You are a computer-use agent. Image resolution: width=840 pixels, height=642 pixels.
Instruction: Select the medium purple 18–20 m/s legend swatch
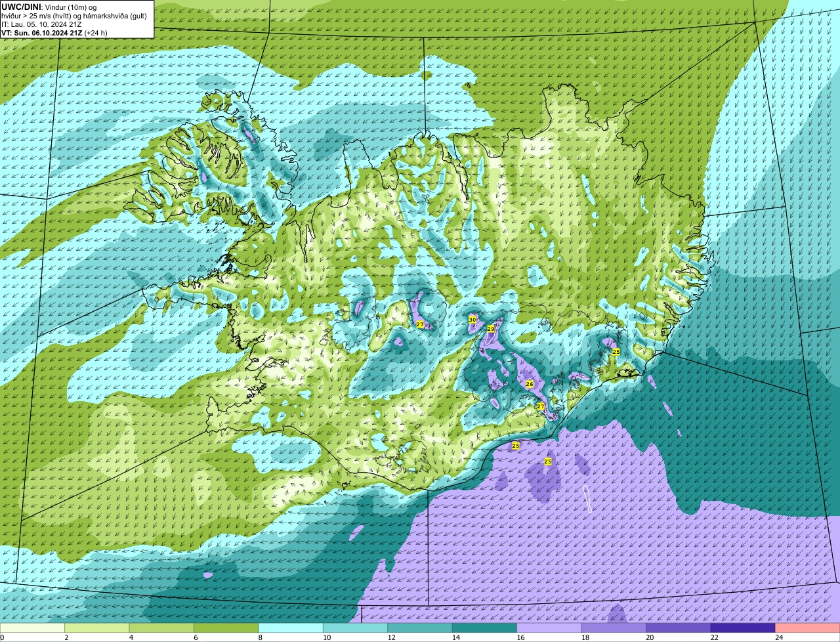coord(614,628)
